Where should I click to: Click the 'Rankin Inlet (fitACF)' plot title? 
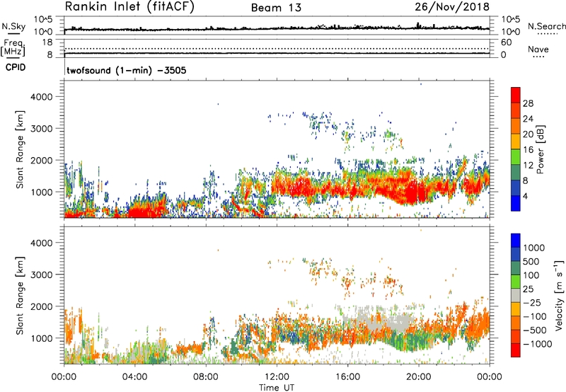click(129, 7)
